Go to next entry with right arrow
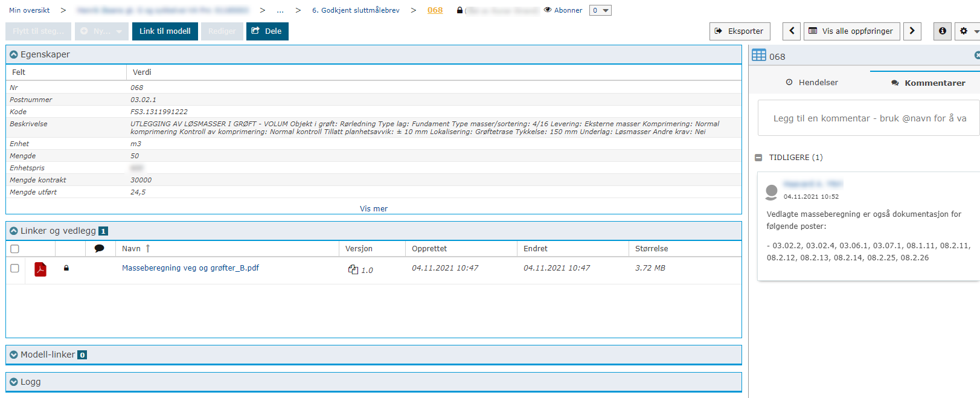The image size is (980, 398). tap(912, 31)
